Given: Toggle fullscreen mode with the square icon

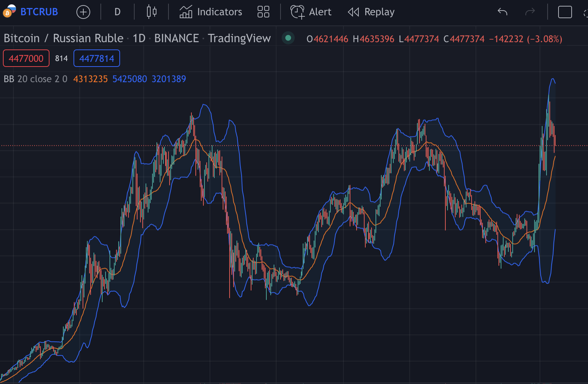Looking at the screenshot, I should click(564, 12).
